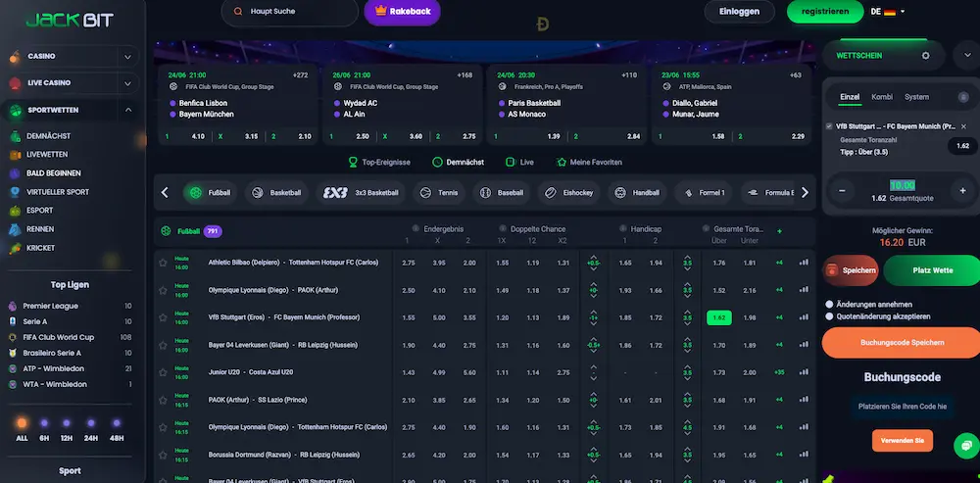Image resolution: width=980 pixels, height=483 pixels.
Task: Switch to the Live tab
Action: pyautogui.click(x=519, y=162)
